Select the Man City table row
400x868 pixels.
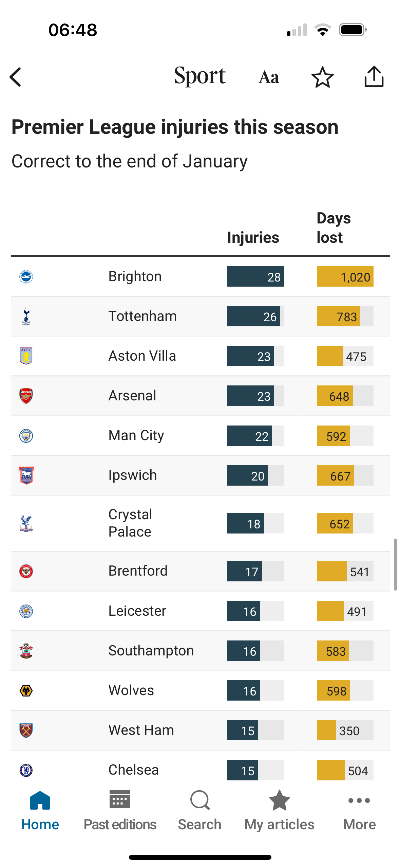pyautogui.click(x=200, y=435)
